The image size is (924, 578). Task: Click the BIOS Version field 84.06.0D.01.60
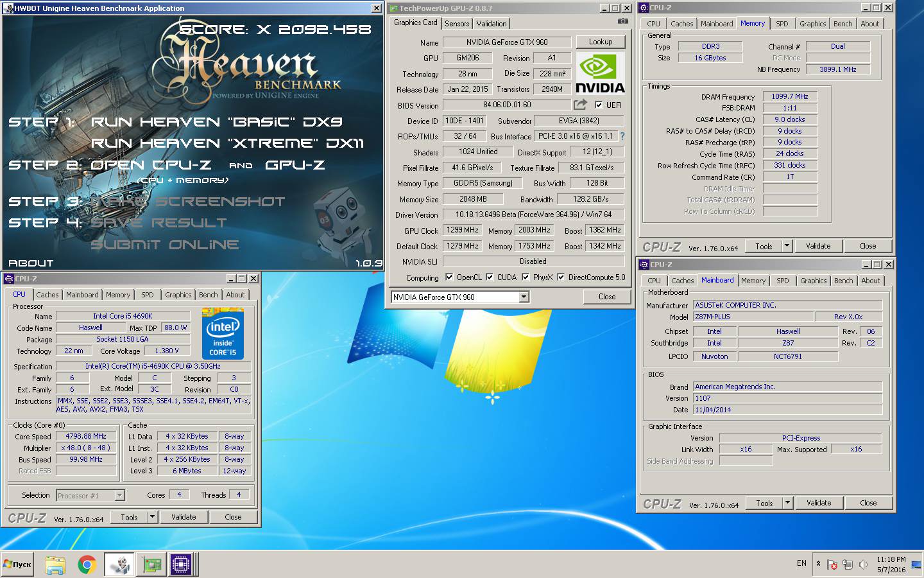(x=507, y=105)
